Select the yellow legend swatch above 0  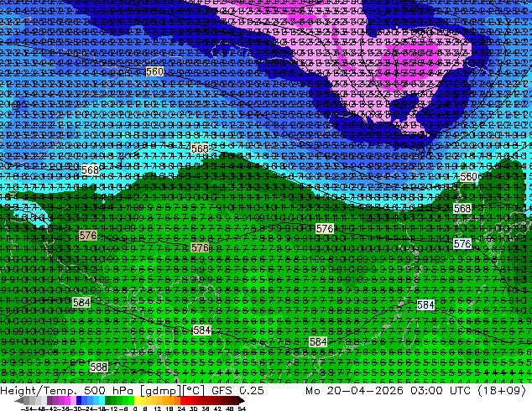(137, 400)
